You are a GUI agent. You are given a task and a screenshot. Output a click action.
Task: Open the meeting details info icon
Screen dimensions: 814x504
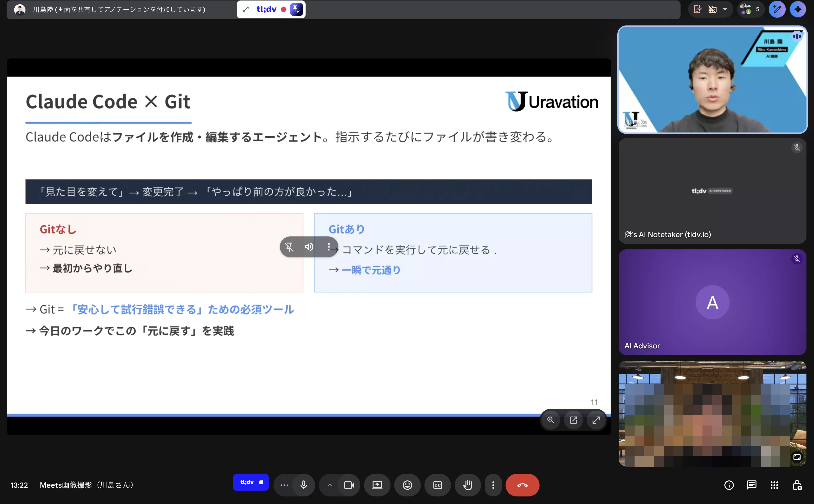pyautogui.click(x=729, y=485)
